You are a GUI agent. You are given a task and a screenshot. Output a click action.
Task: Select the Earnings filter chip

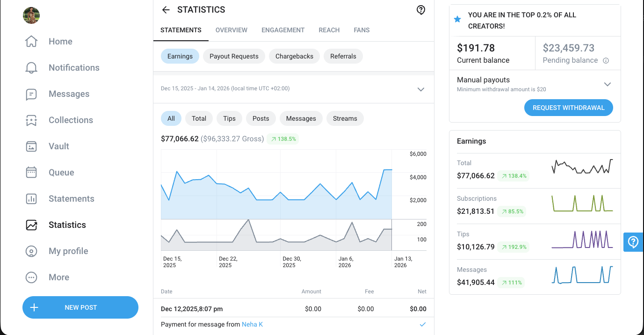point(180,56)
